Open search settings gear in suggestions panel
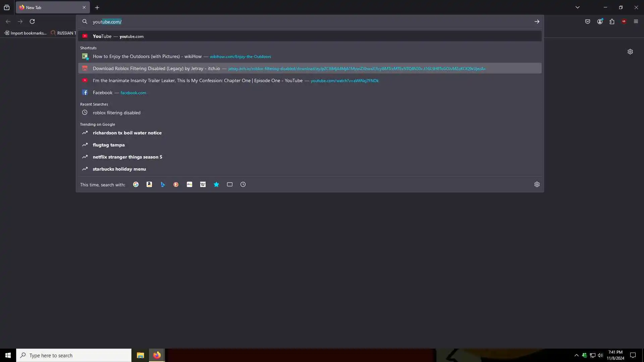Viewport: 644px width, 362px height. [x=537, y=184]
